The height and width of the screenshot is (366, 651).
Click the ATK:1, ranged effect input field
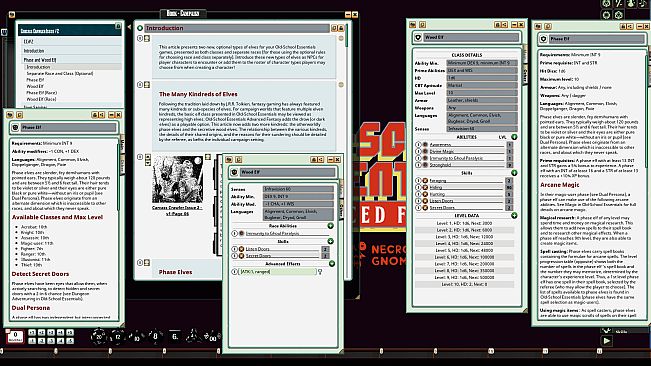[x=278, y=272]
